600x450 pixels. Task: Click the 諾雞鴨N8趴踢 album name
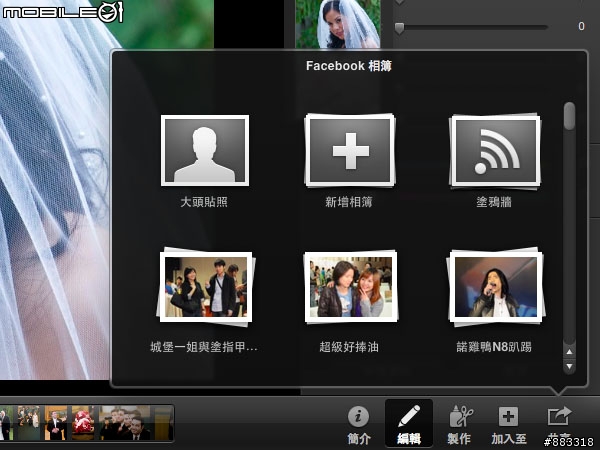494,347
